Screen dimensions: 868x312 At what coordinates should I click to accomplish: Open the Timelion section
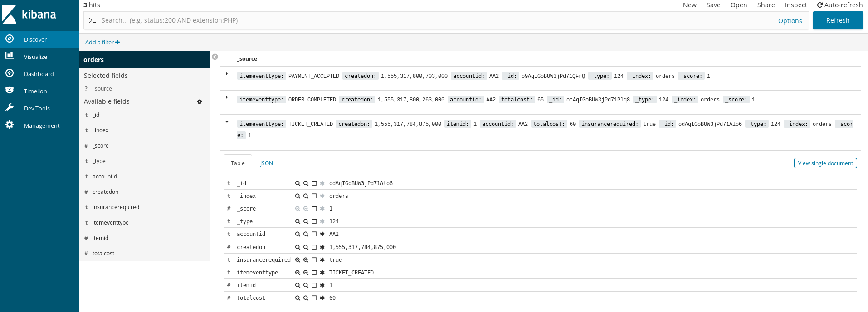point(39,91)
